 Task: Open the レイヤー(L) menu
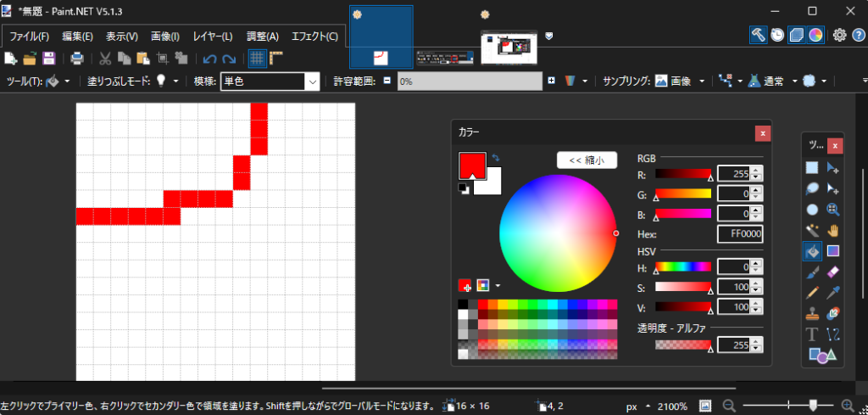[x=213, y=36]
